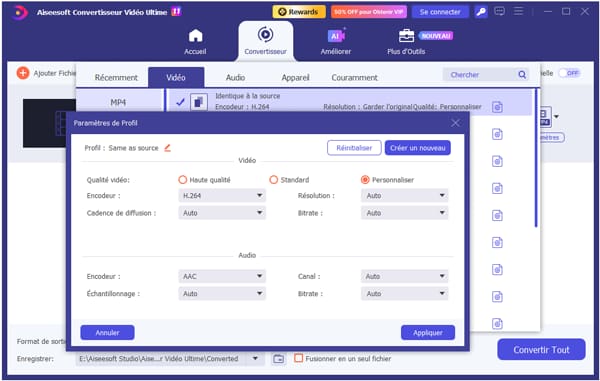Open the feedback chat icon
600x381 pixels.
(x=499, y=11)
